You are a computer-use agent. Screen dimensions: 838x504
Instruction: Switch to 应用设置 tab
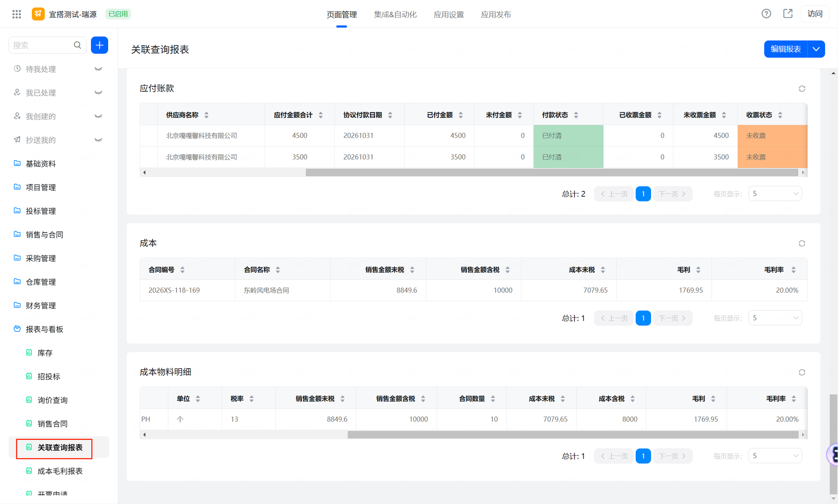(449, 14)
